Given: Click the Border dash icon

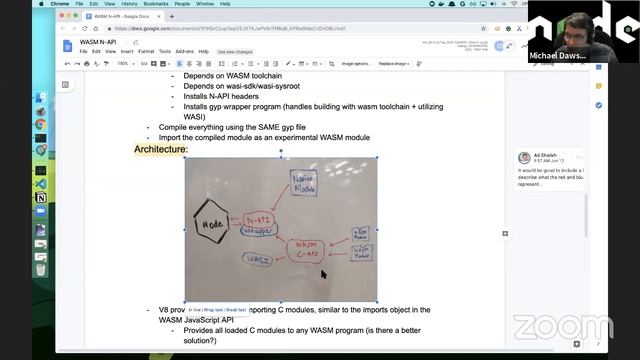Looking at the screenshot, I should click(315, 64).
